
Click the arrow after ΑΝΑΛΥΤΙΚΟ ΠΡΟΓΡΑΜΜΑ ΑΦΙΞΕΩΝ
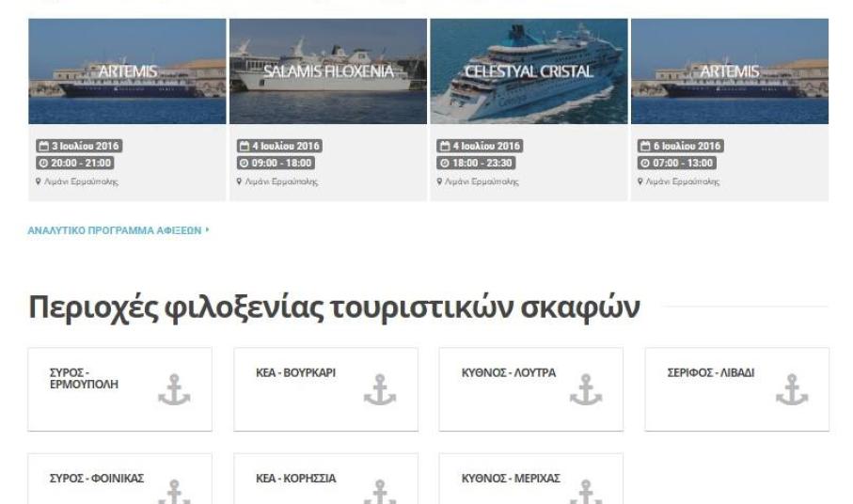click(207, 230)
